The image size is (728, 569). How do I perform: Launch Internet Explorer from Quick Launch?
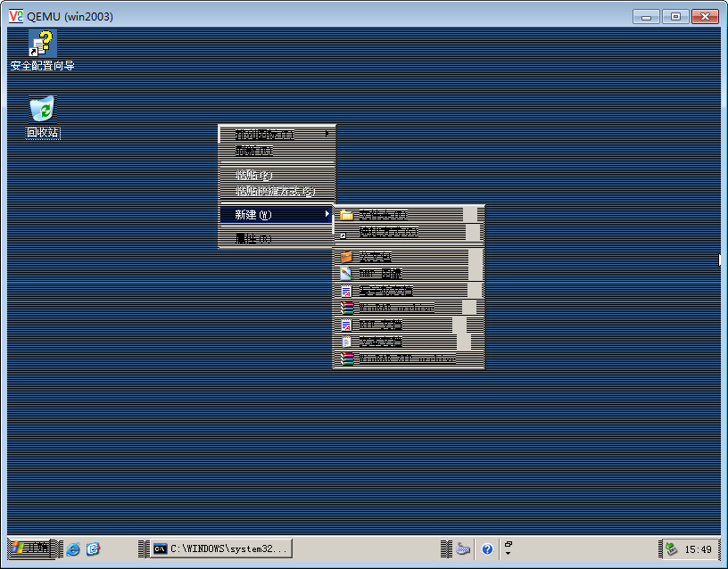point(74,548)
